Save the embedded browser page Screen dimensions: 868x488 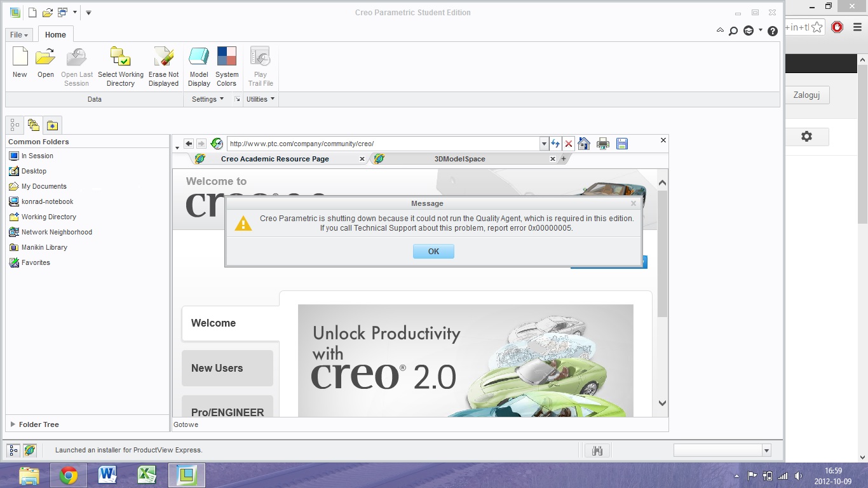(622, 144)
